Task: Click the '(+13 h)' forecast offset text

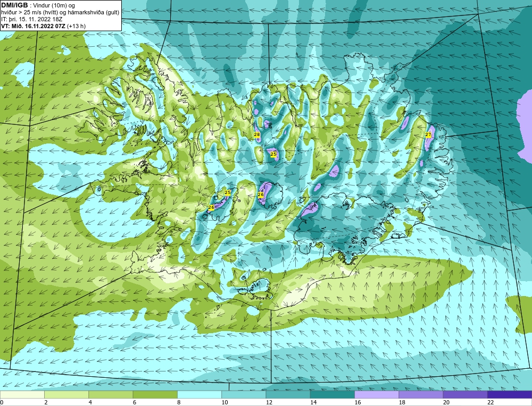Action: [x=76, y=26]
